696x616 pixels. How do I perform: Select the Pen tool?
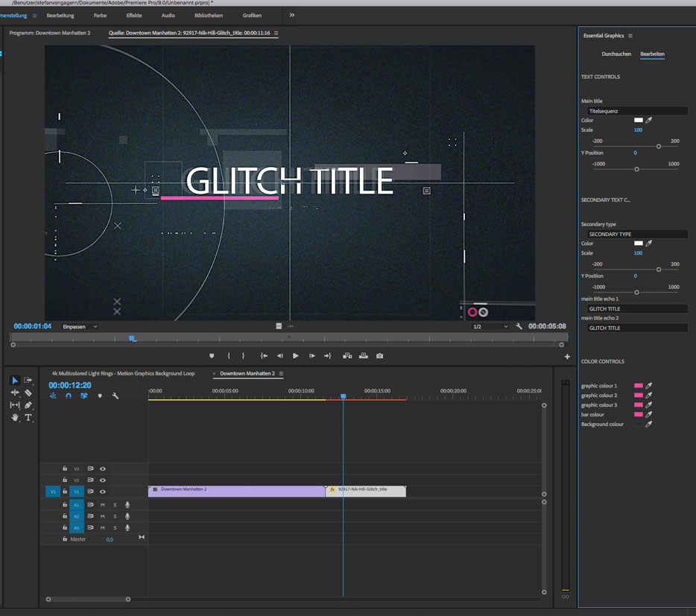click(x=28, y=404)
